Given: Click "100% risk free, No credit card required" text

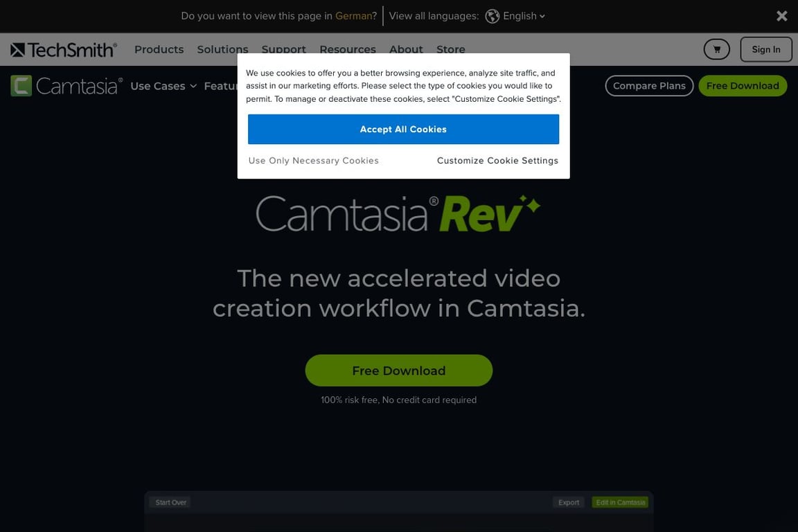Looking at the screenshot, I should click(398, 400).
